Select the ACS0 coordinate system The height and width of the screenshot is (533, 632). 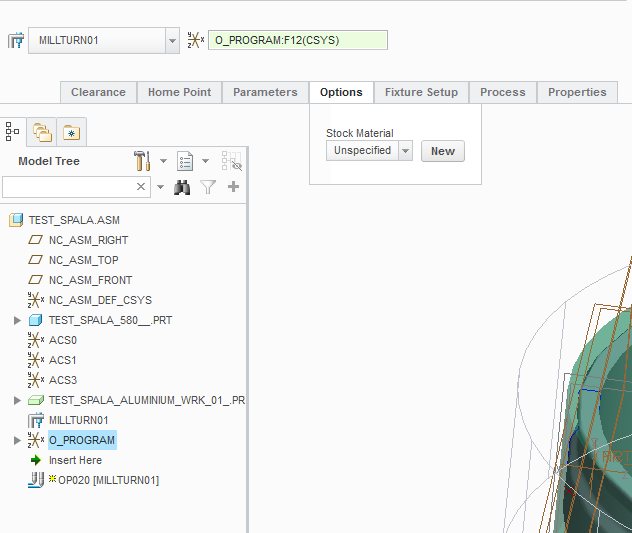(63, 340)
